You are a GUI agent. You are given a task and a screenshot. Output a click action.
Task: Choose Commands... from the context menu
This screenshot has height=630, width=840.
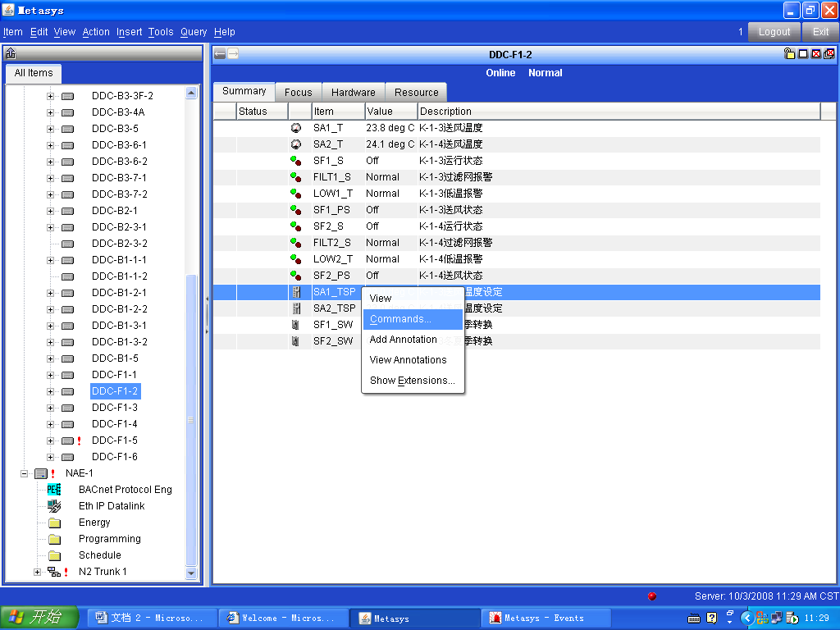pyautogui.click(x=400, y=319)
